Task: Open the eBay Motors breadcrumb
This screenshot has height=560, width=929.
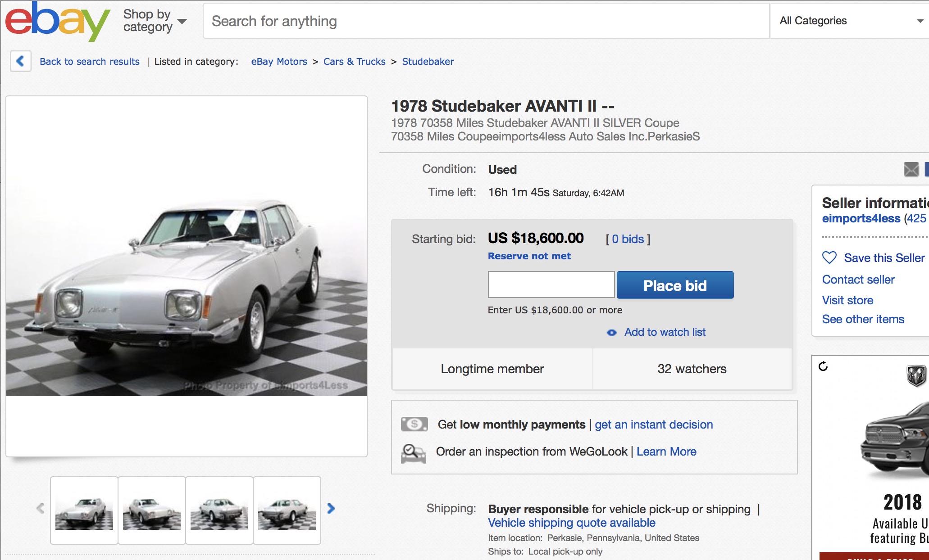Action: (x=279, y=62)
